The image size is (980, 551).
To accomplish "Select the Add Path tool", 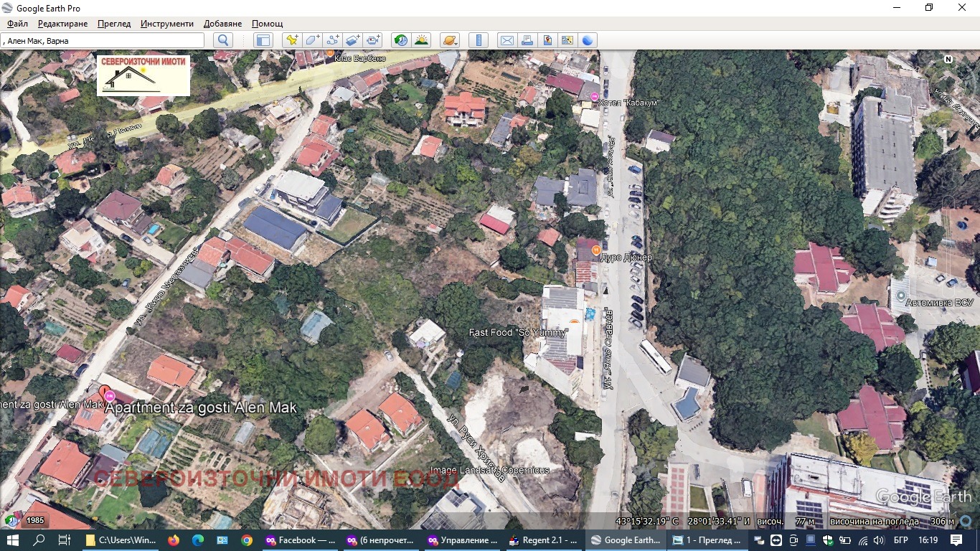I will 332,40.
